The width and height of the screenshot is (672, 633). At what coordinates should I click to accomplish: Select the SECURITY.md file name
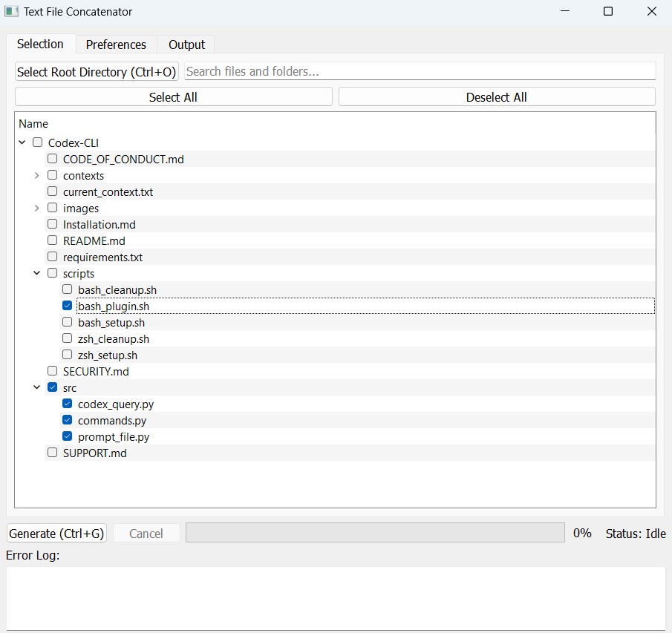point(96,371)
